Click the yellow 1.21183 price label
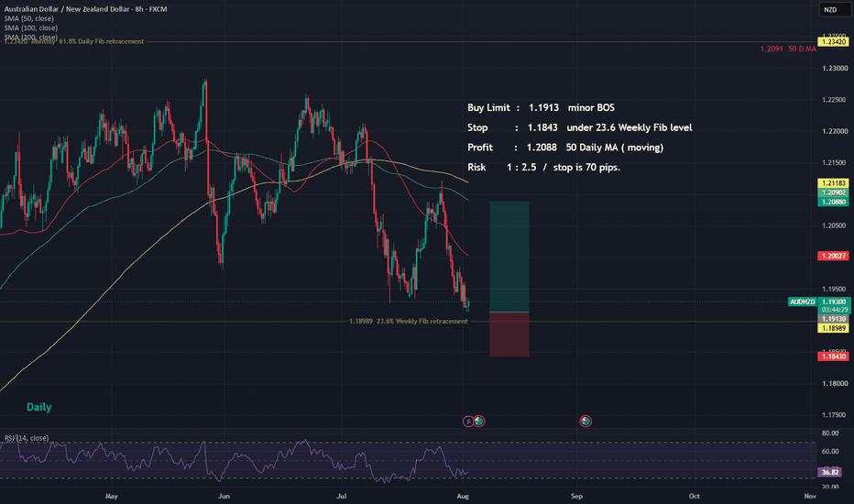Screen dimensions: 854x504 click(833, 183)
